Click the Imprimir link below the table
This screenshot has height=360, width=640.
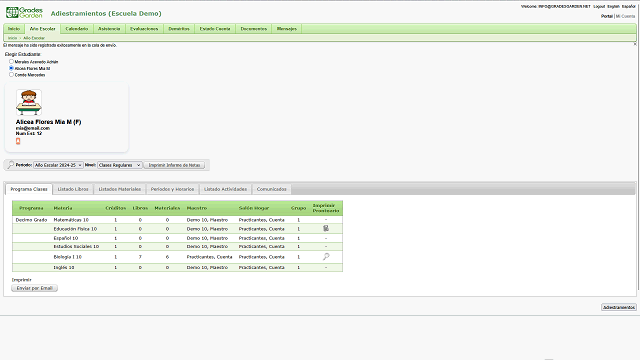[x=22, y=280]
